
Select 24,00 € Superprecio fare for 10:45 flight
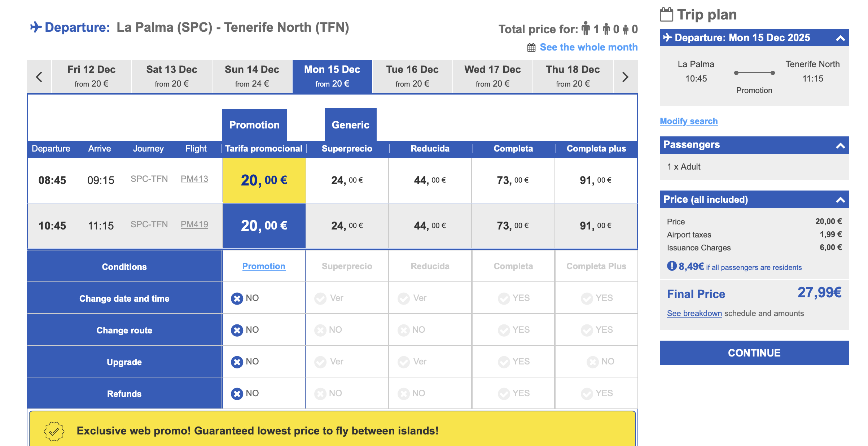point(347,226)
